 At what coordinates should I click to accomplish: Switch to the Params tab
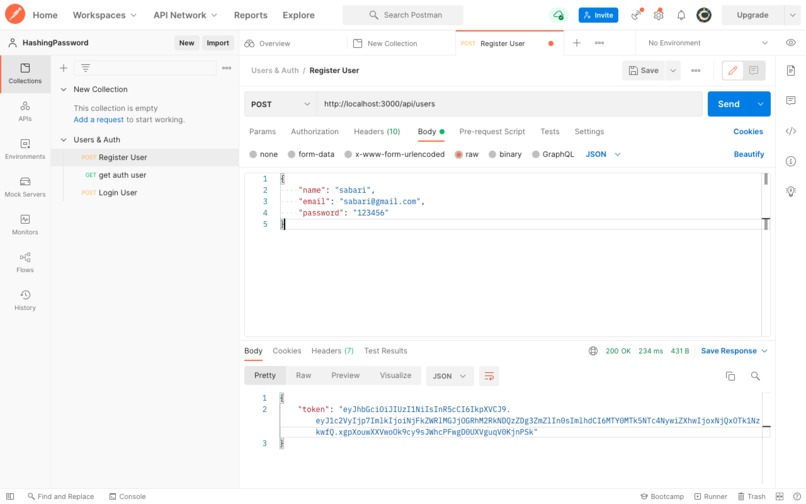click(262, 132)
